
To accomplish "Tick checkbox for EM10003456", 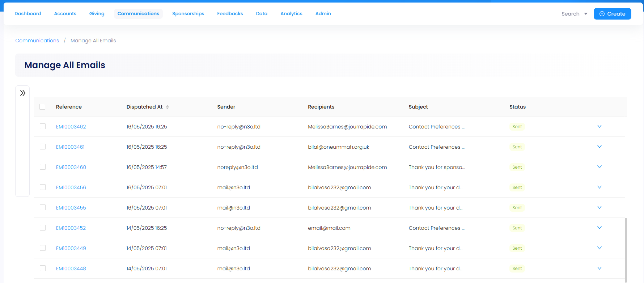I will [43, 187].
